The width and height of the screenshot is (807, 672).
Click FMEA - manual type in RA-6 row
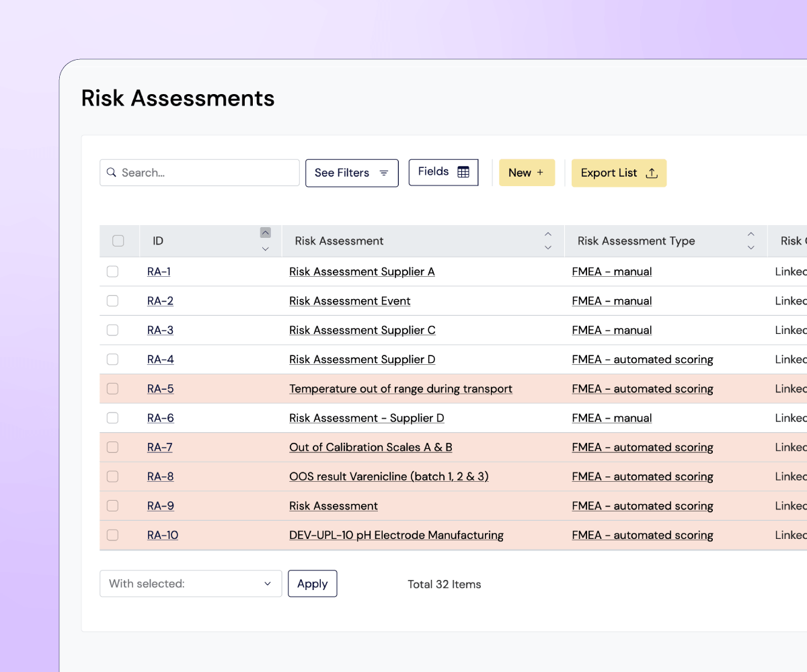point(612,418)
